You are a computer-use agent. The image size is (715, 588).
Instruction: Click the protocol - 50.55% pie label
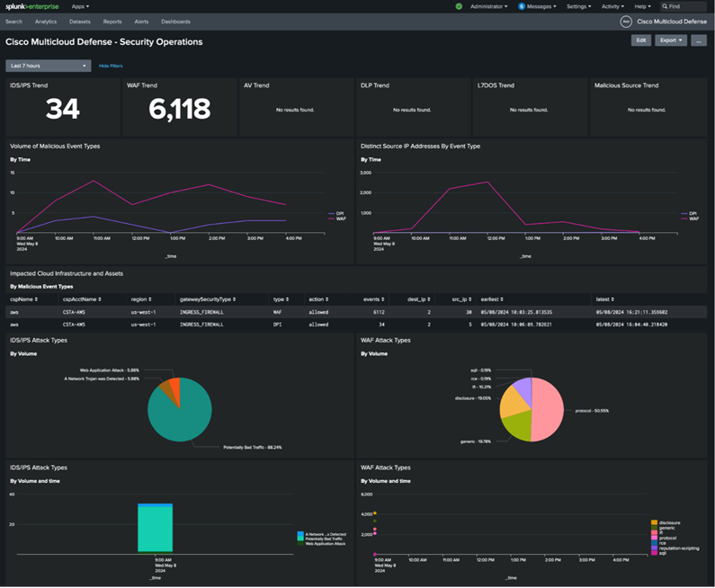click(x=592, y=411)
